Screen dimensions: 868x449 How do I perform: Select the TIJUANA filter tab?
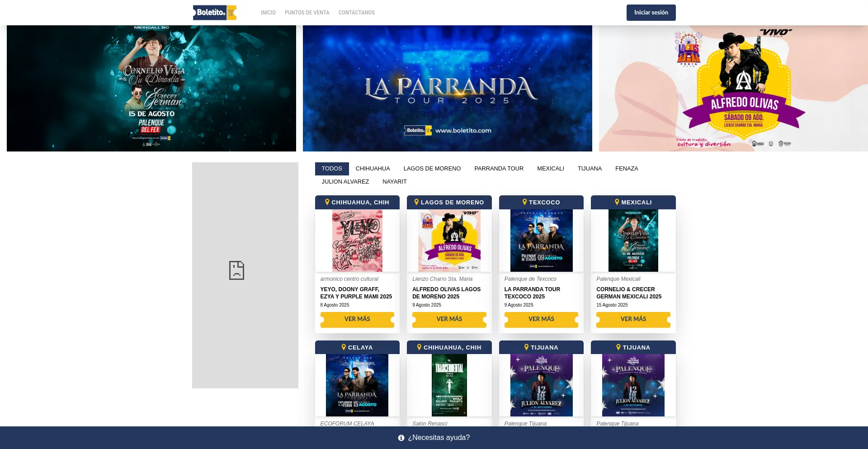pyautogui.click(x=590, y=169)
